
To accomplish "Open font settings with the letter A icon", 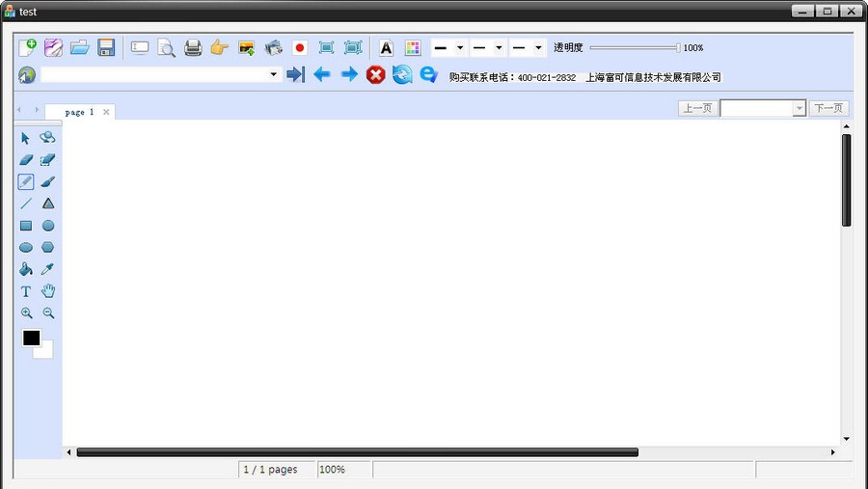I will tap(387, 48).
